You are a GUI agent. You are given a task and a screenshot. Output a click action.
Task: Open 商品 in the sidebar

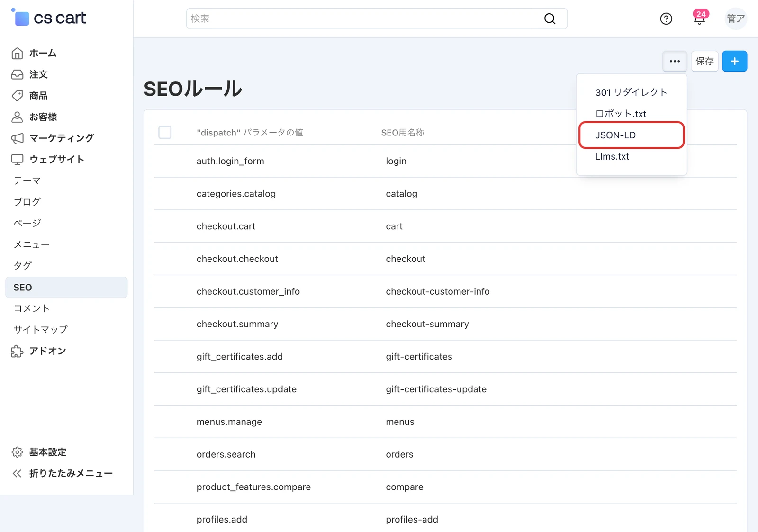coord(38,96)
